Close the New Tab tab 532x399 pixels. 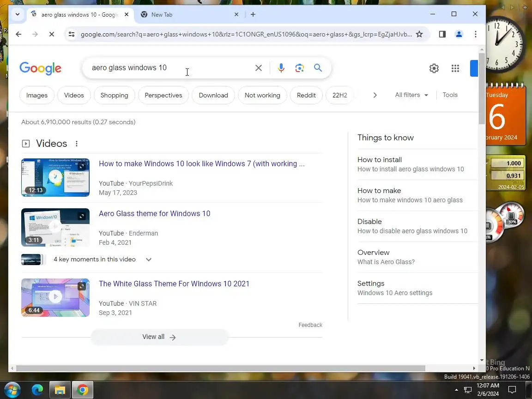tap(236, 14)
